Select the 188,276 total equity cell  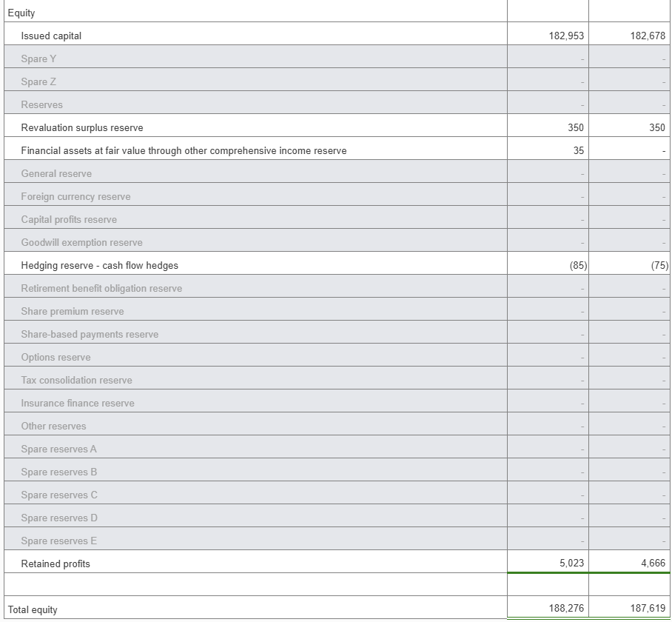(567, 608)
